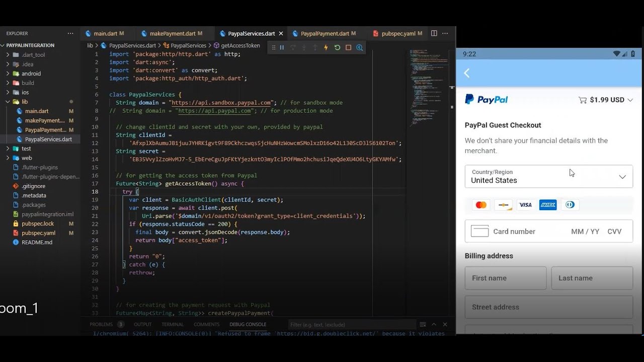The width and height of the screenshot is (644, 362).
Task: Click the back arrow in the phone emulator
Action: click(x=467, y=73)
